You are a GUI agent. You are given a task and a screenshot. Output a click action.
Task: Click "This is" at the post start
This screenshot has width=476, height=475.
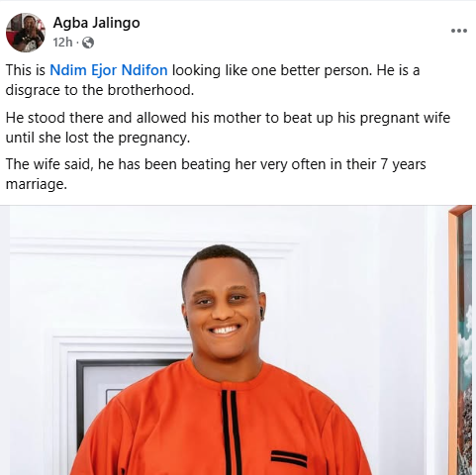point(26,70)
